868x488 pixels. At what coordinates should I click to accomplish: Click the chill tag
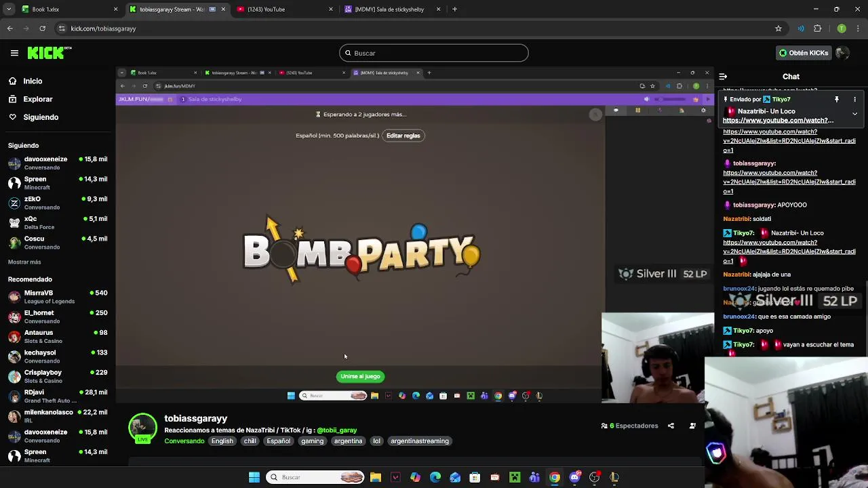[x=250, y=441]
